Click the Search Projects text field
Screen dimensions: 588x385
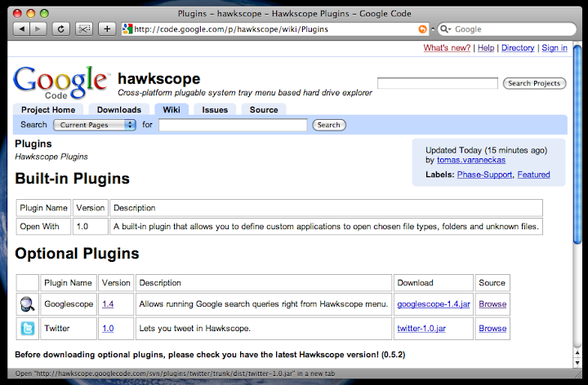(x=438, y=83)
